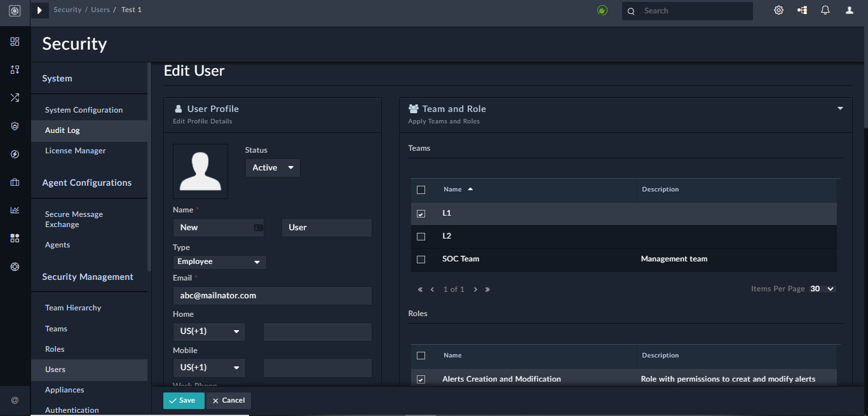The width and height of the screenshot is (868, 416).
Task: Select the globe icon in the left sidebar
Action: tap(15, 267)
